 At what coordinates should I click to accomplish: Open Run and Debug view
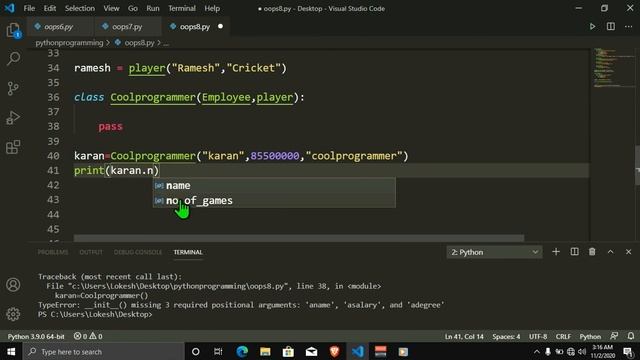pos(13,118)
